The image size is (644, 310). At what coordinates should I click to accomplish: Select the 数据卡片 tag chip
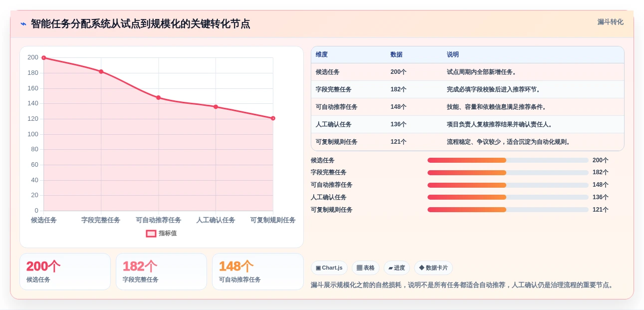tap(433, 268)
